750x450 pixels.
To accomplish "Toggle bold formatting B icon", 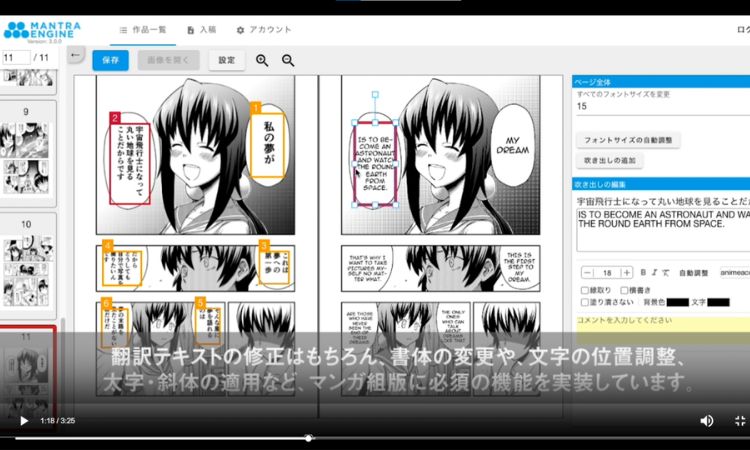I will point(643,273).
